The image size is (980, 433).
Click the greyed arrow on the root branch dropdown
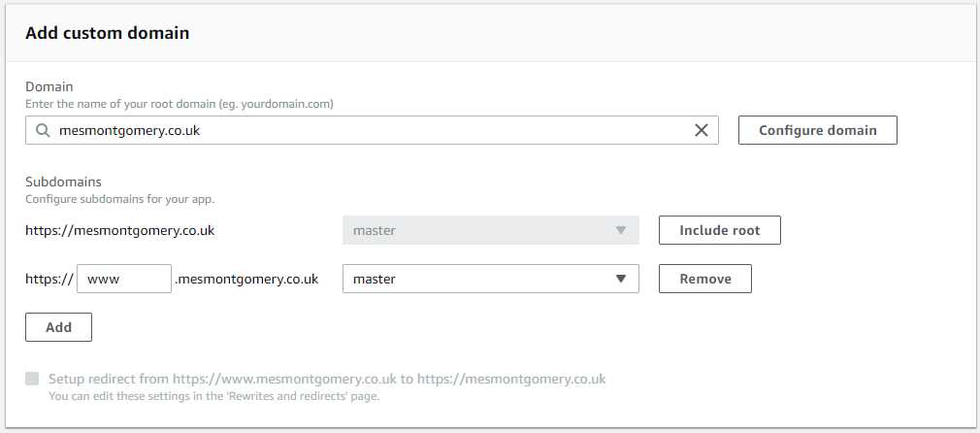tap(621, 231)
